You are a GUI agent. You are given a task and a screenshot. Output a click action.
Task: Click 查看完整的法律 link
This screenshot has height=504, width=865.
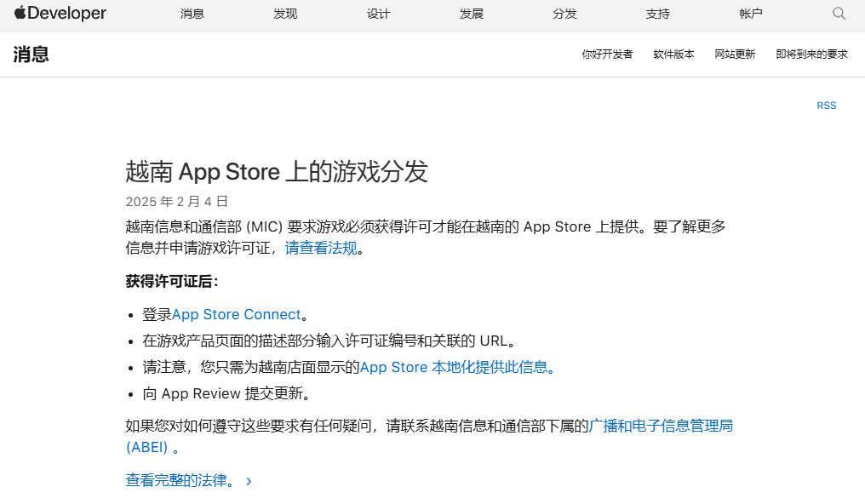click(x=178, y=480)
